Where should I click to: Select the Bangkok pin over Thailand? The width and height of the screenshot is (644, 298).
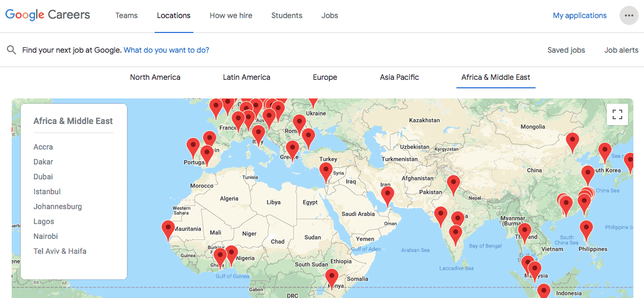point(524,234)
